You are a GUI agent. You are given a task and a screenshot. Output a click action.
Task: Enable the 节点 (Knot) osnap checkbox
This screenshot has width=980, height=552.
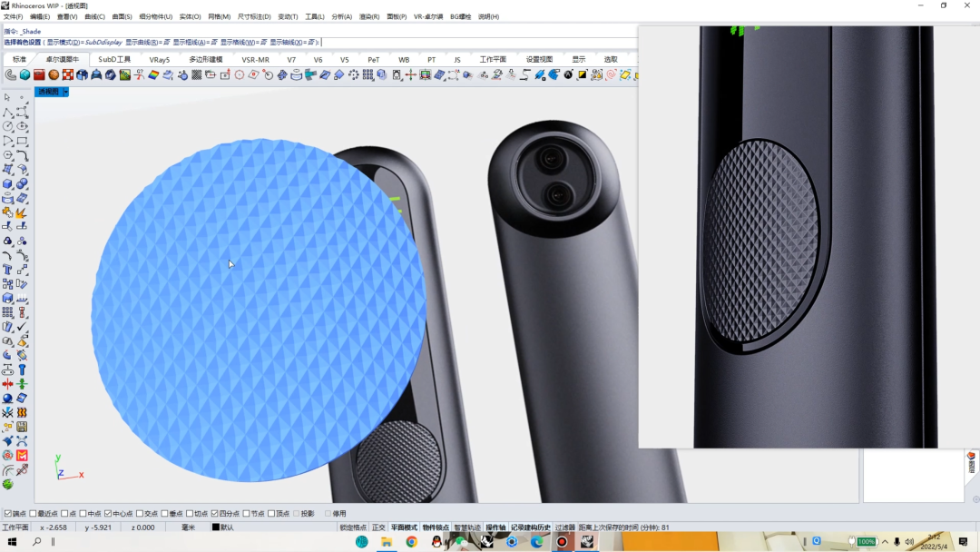tap(246, 514)
